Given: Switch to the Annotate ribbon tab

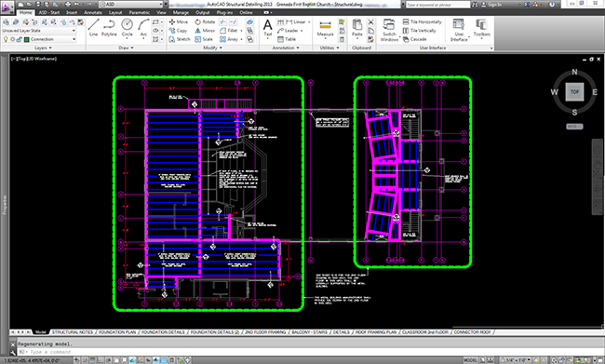Looking at the screenshot, I should click(x=92, y=12).
